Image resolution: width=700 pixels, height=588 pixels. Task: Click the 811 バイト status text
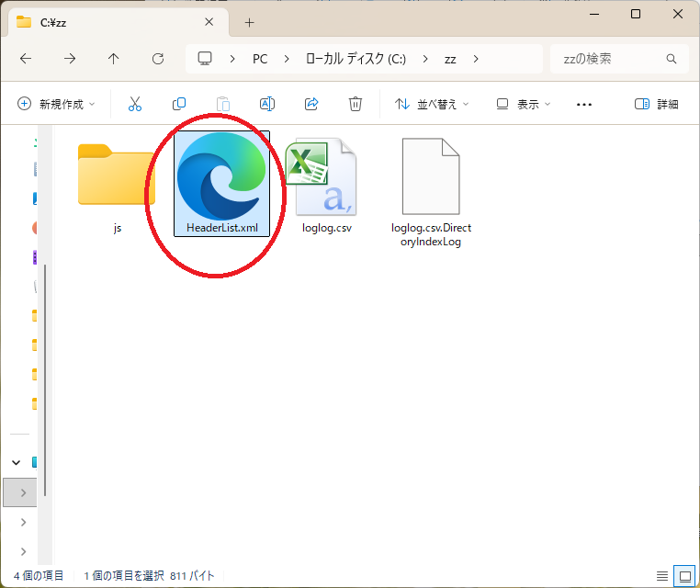coord(192,576)
